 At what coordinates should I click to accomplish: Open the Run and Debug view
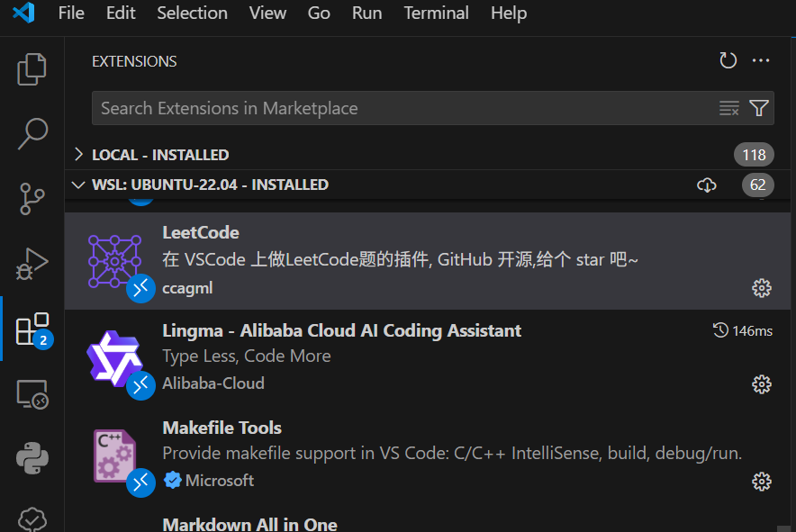32,263
